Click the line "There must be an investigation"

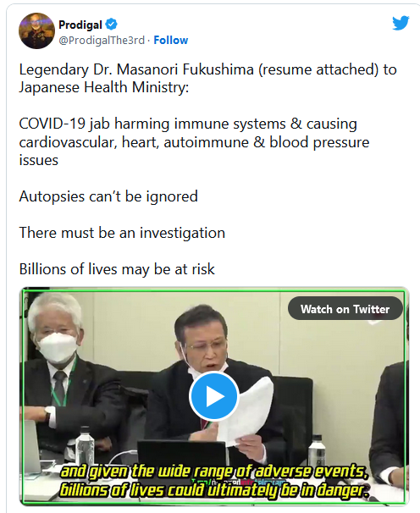coord(122,233)
